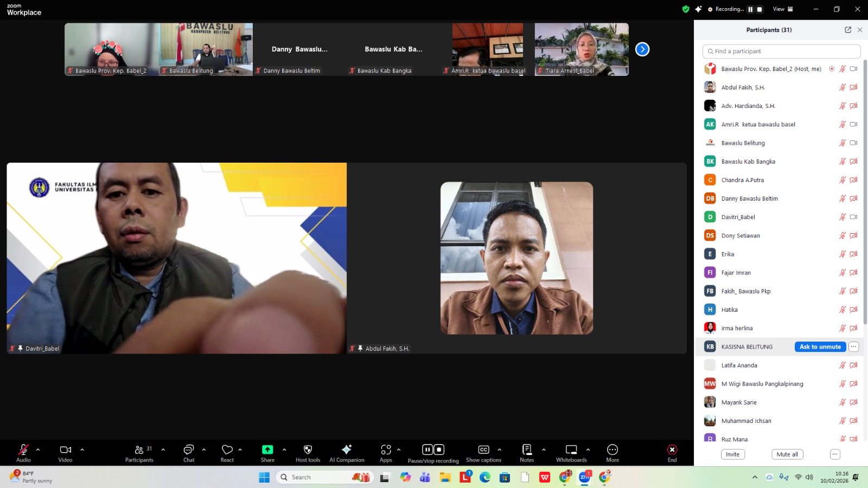Open the Chat panel icon
The image size is (868, 488).
click(188, 450)
